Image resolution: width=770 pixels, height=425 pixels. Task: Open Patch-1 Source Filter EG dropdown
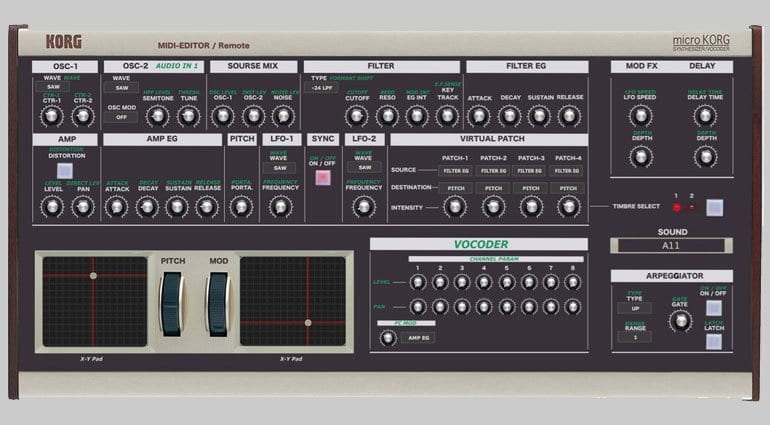coord(456,171)
